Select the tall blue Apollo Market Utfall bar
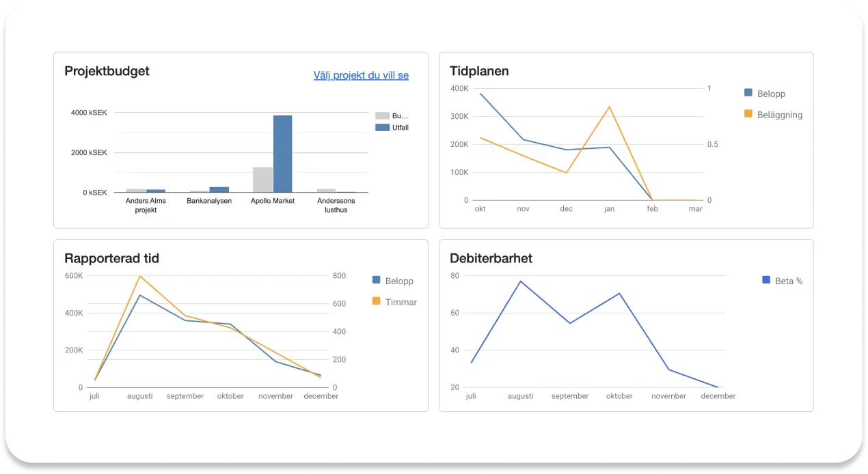Image resolution: width=868 pixels, height=474 pixels. [282, 154]
